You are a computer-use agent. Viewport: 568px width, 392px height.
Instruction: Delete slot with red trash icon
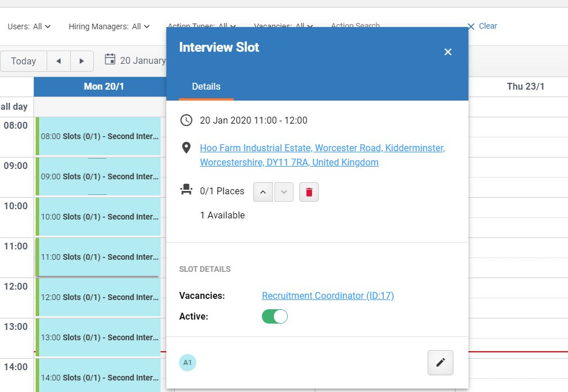(x=308, y=192)
